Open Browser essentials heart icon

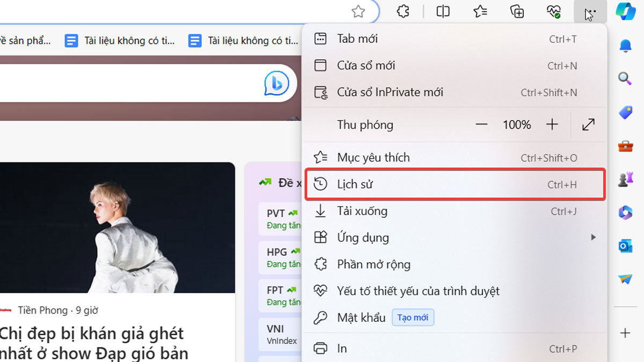click(553, 11)
